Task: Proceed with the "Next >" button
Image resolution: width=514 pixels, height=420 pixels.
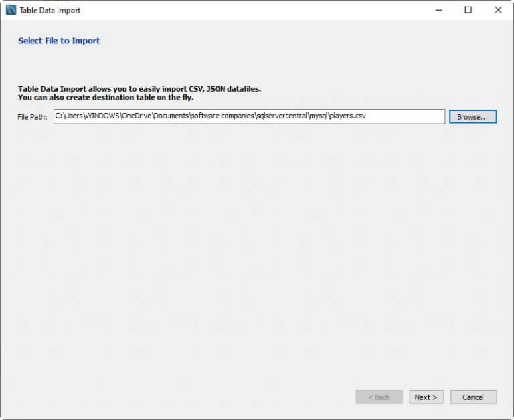Action: pos(426,397)
